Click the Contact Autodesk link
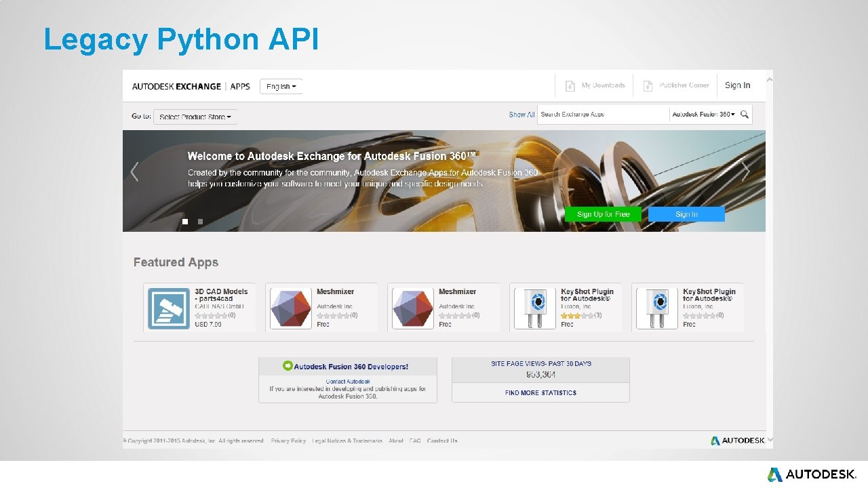Image resolution: width=868 pixels, height=488 pixels. point(348,382)
